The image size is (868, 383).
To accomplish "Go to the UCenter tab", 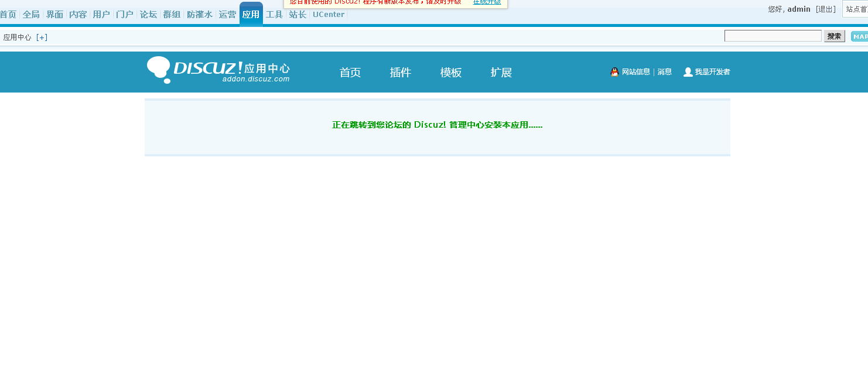I will (329, 15).
